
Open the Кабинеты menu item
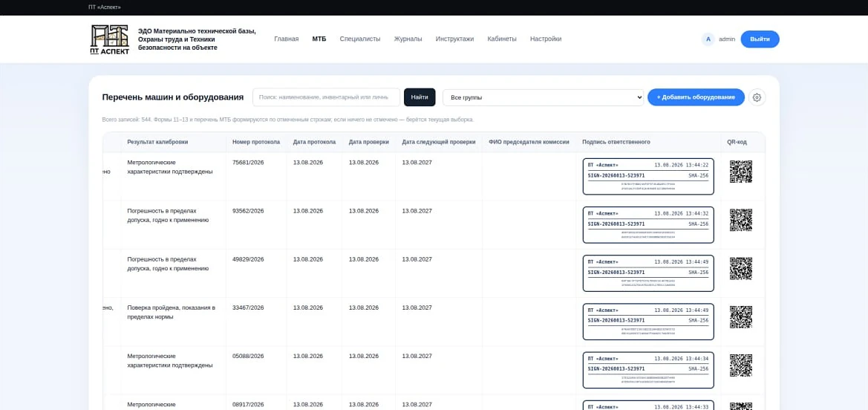click(501, 39)
